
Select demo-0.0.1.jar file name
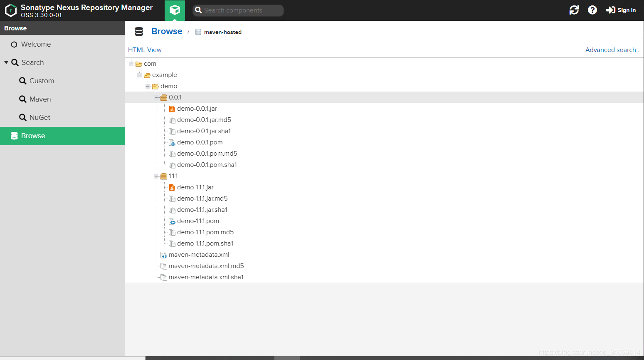[197, 109]
